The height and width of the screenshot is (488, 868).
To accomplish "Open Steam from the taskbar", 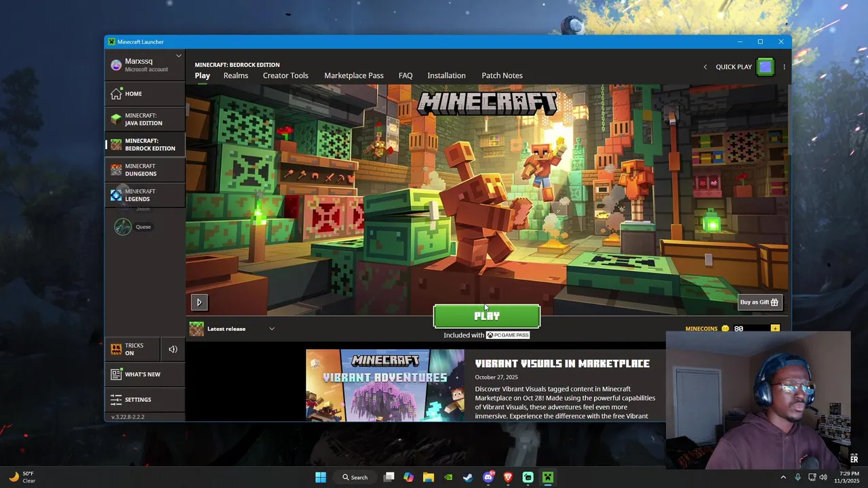I will pos(468,477).
